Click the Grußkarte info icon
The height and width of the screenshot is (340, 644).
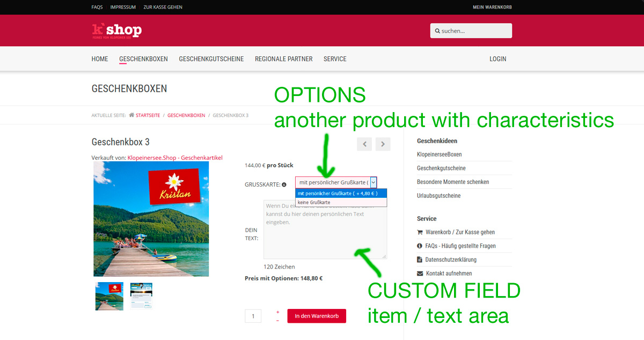click(284, 184)
